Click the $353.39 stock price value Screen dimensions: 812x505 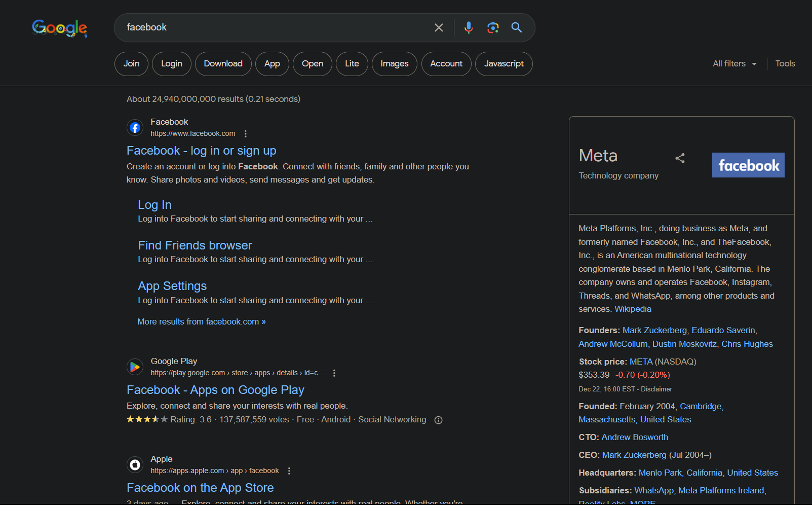click(x=594, y=375)
